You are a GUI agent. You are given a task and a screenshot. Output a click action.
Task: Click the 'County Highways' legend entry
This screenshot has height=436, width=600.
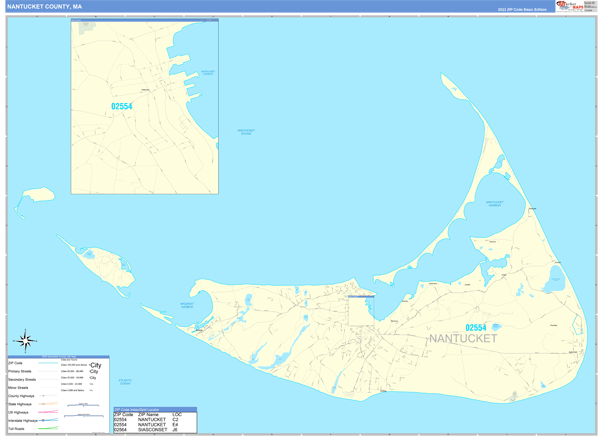[21, 396]
